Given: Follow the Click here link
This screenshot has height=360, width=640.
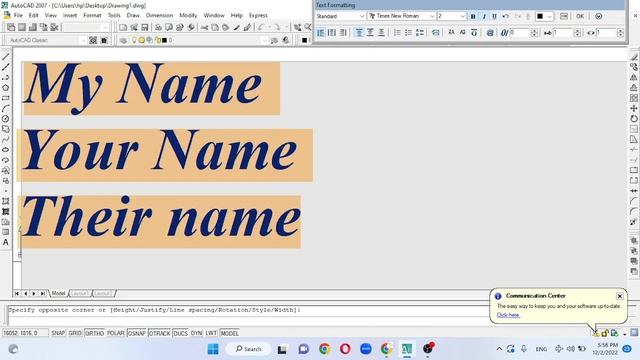Looking at the screenshot, I should [508, 315].
